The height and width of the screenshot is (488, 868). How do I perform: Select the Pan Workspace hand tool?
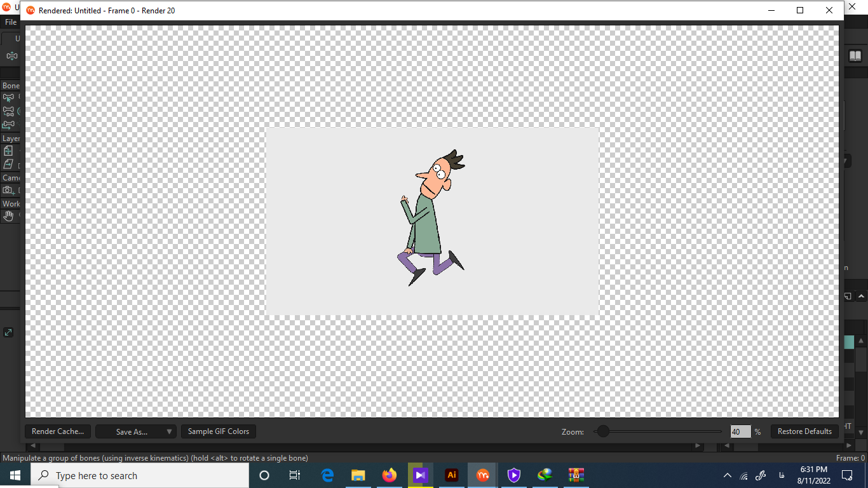[8, 217]
